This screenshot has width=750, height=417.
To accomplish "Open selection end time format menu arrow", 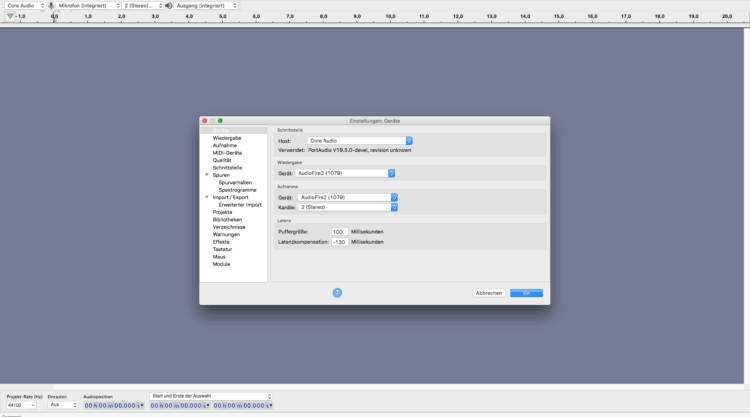I will tap(271, 406).
